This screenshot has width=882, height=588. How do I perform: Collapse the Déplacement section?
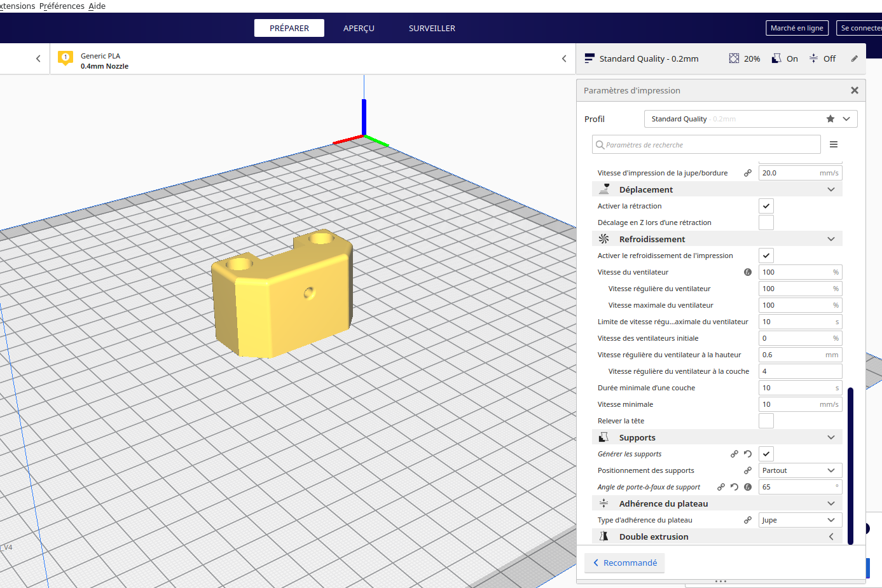[x=717, y=189]
